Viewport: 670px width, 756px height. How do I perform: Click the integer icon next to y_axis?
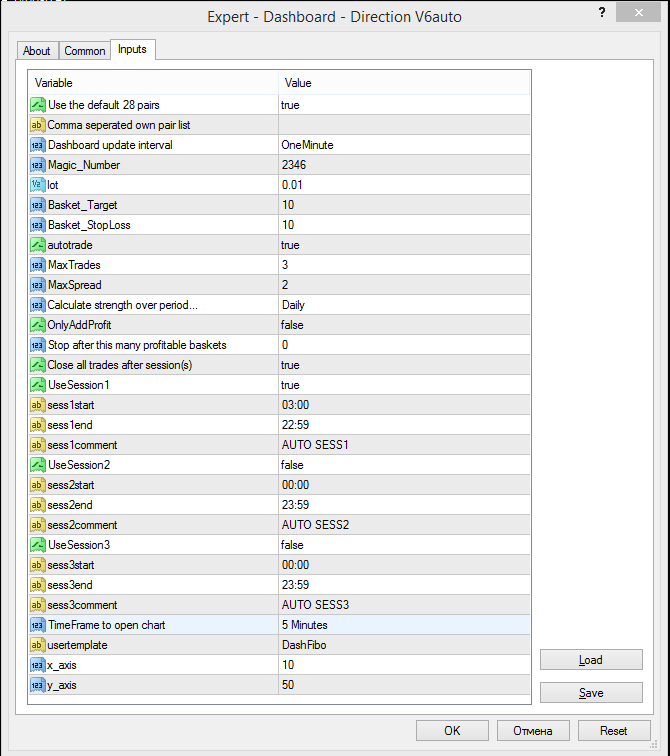[37, 685]
